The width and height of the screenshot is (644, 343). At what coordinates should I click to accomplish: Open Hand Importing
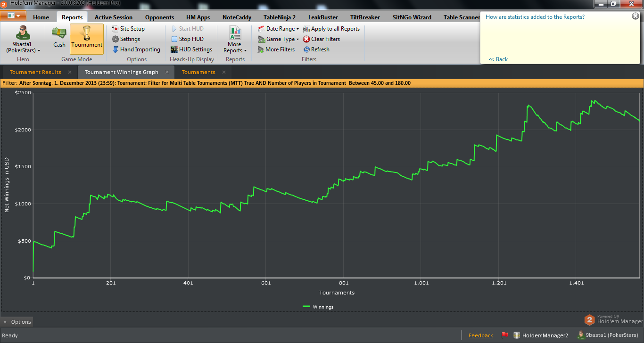click(136, 49)
